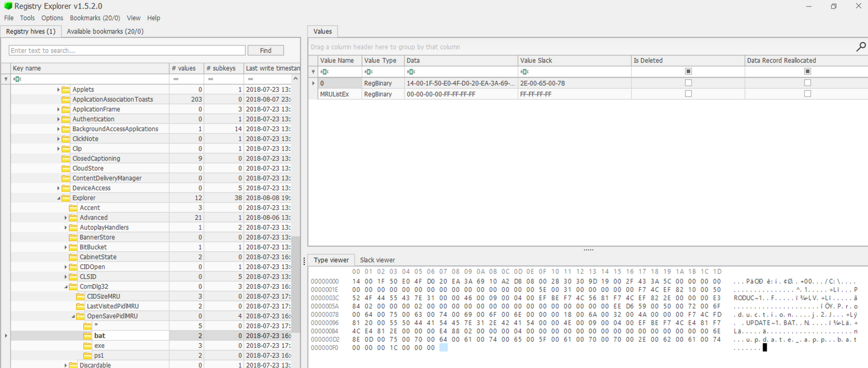Expand the AutoplayHandlers tree node
The width and height of the screenshot is (868, 368).
pos(66,227)
